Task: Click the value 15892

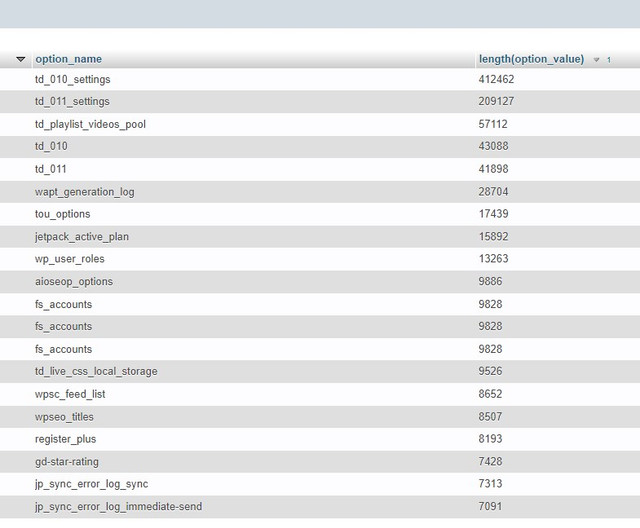Action: tap(493, 237)
